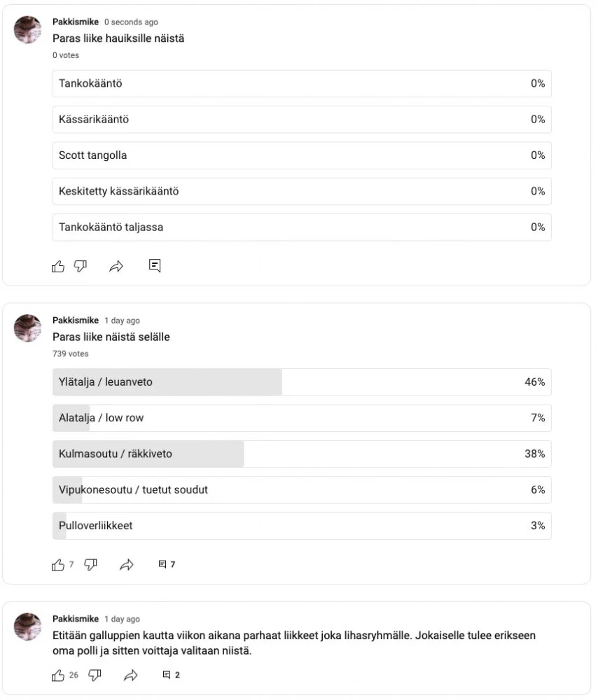
Task: Click Pakkismike avatar on back poll
Action: 29,328
